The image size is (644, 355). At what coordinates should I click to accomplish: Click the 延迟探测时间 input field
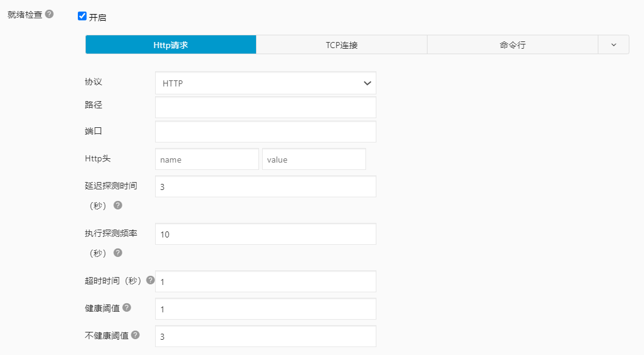point(266,186)
